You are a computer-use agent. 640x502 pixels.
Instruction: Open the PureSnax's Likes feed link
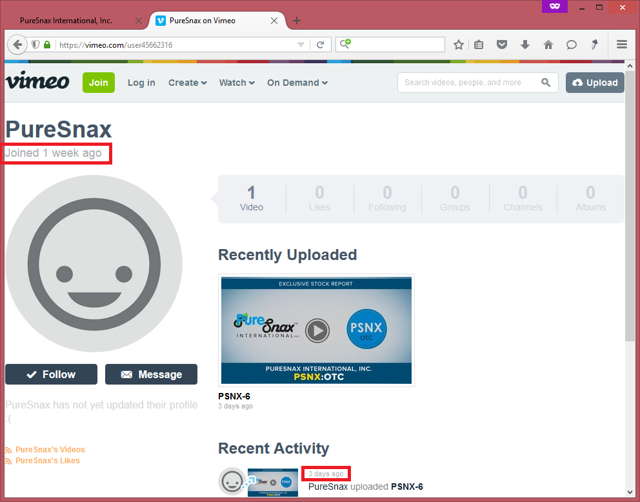47,460
